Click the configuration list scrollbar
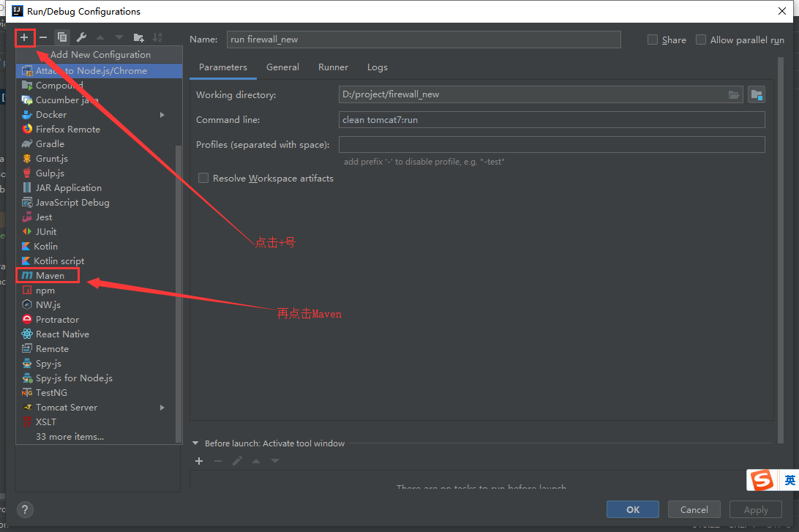 pyautogui.click(x=179, y=294)
